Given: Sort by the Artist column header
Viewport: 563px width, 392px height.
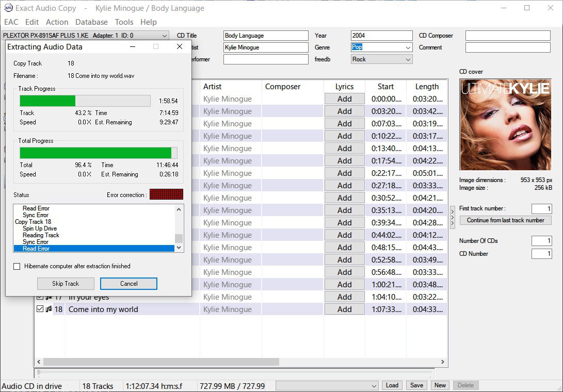Looking at the screenshot, I should click(x=231, y=87).
